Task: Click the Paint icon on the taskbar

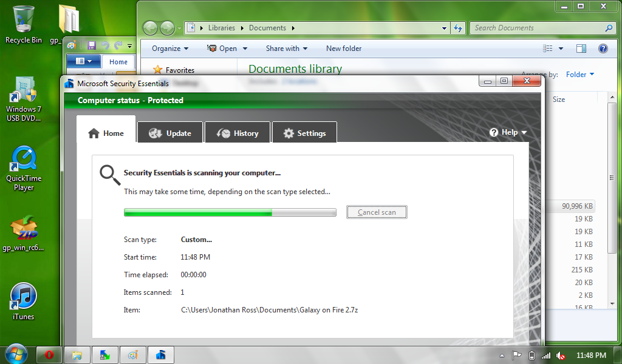Action: pyautogui.click(x=133, y=355)
